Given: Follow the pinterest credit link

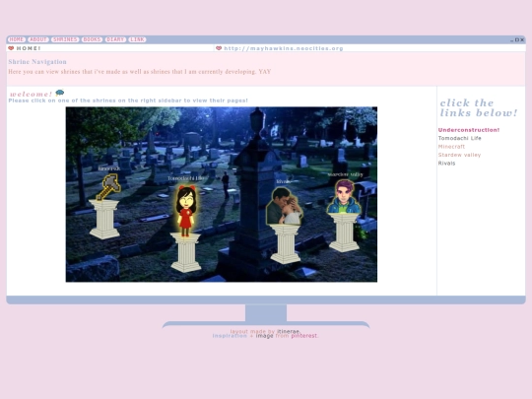Looking at the screenshot, I should pos(304,336).
